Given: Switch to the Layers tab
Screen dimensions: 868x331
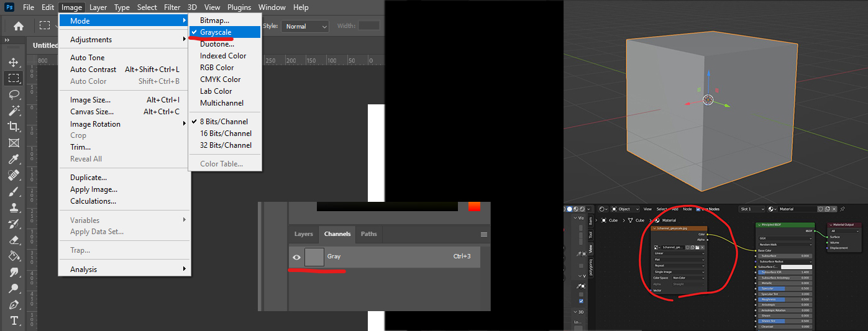Looking at the screenshot, I should tap(304, 234).
